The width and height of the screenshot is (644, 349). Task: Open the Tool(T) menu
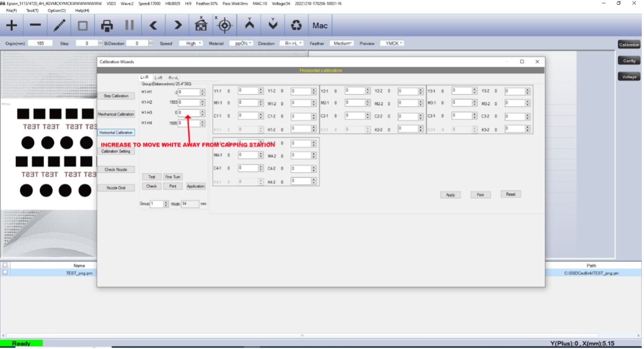[32, 10]
